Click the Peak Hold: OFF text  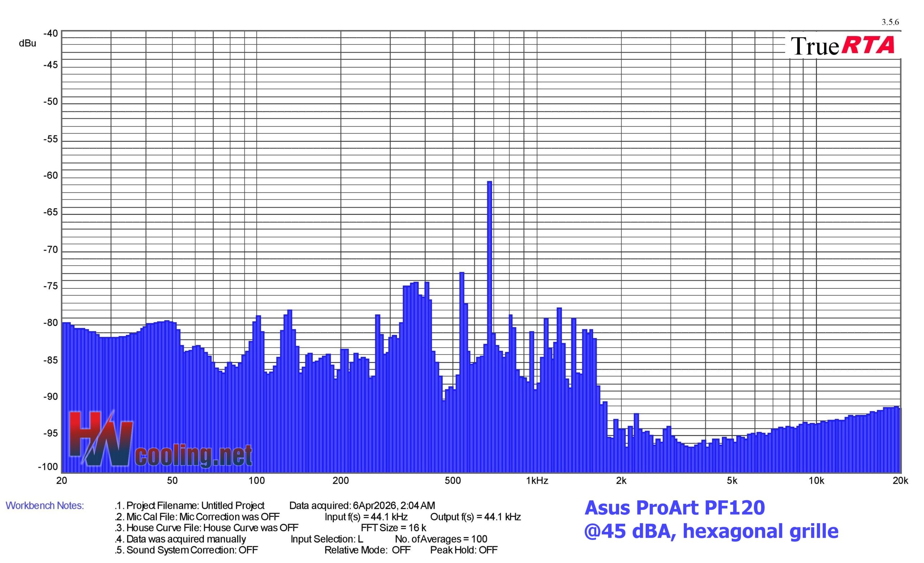point(463,550)
